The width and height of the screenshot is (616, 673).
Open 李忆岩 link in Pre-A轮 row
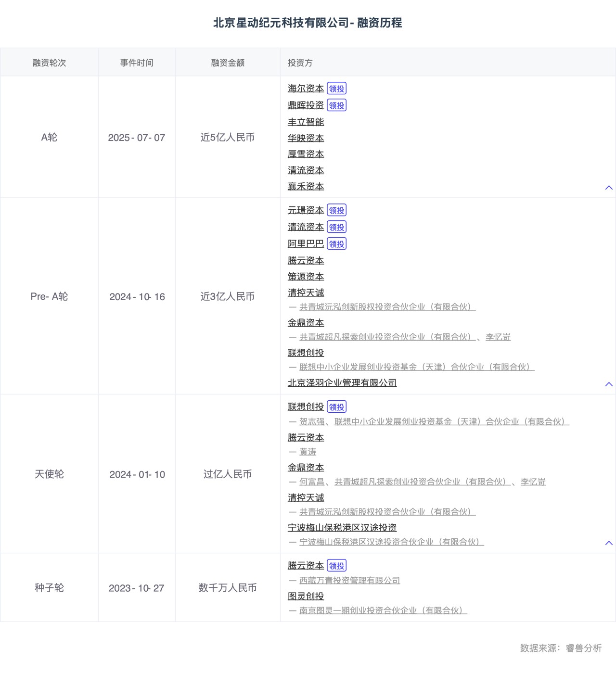(x=498, y=337)
